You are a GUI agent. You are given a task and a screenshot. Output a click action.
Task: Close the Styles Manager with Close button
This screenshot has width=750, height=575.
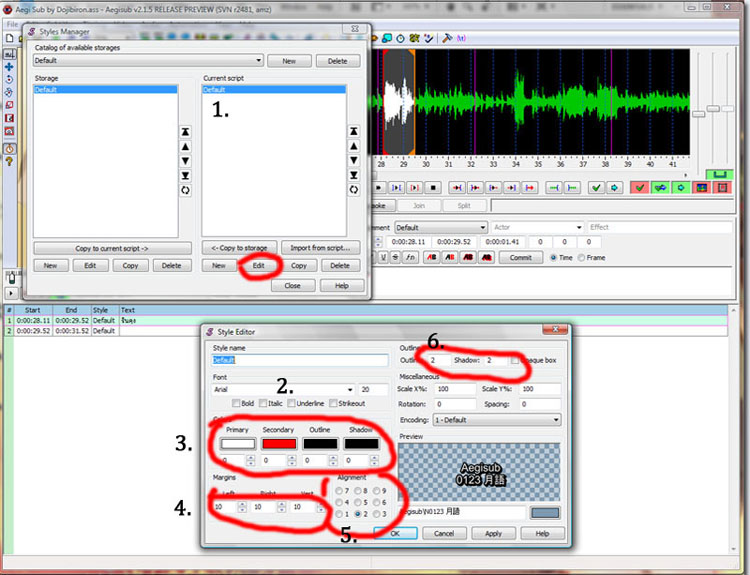tap(293, 286)
